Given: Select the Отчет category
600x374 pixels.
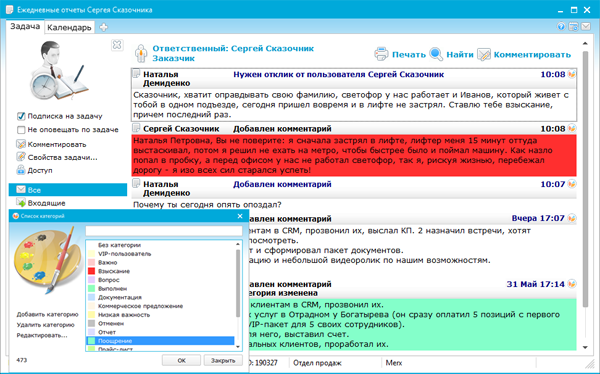Looking at the screenshot, I should [161, 332].
